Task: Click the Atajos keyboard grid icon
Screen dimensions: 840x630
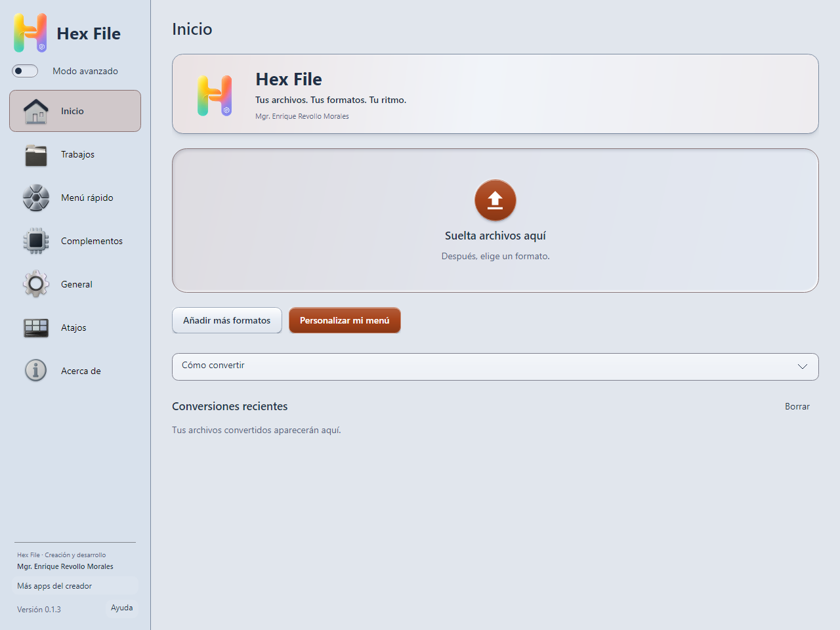Action: pyautogui.click(x=36, y=327)
